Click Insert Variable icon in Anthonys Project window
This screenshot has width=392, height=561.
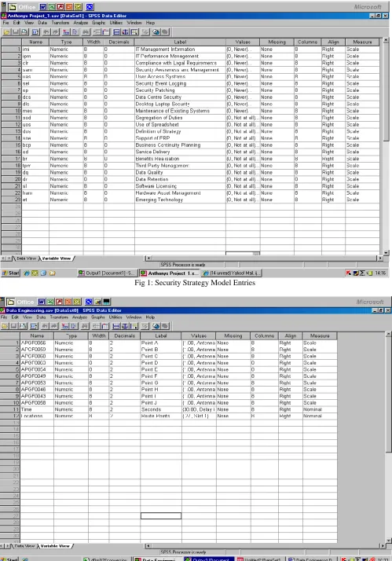point(106,32)
